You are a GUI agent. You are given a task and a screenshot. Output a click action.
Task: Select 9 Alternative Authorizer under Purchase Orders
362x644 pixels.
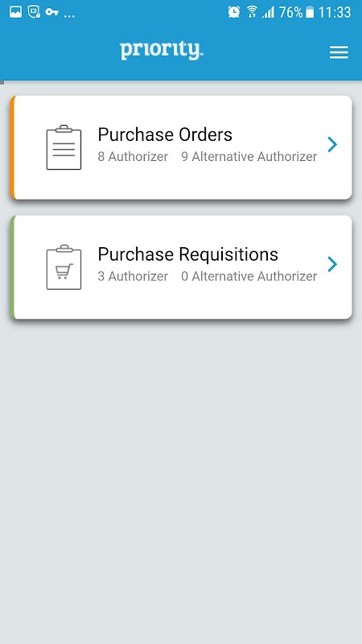[249, 156]
